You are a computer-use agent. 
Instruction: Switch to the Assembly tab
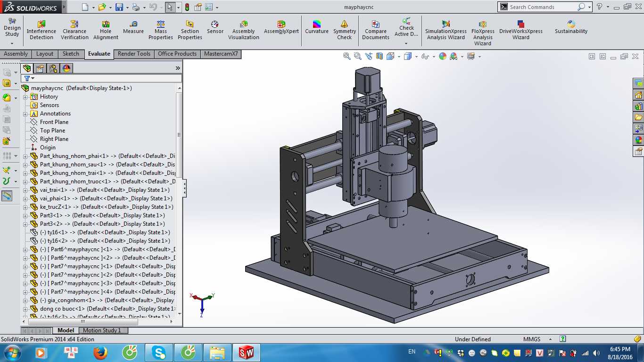click(x=16, y=54)
